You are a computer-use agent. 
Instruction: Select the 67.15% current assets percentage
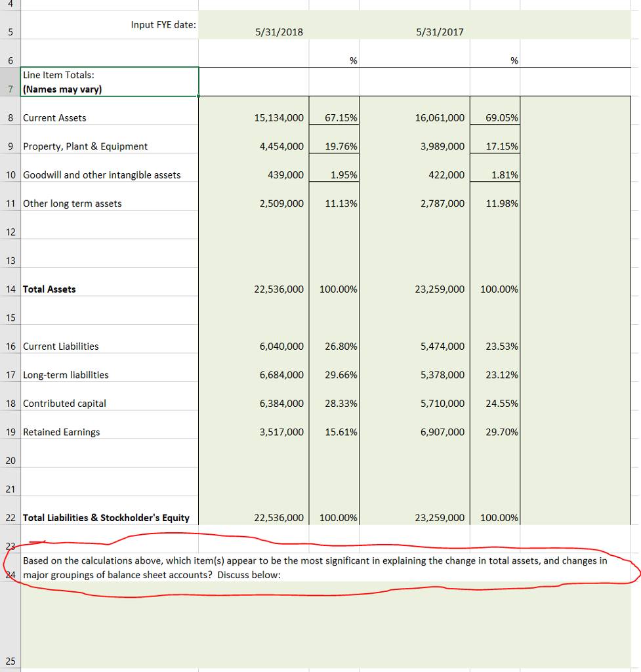coord(334,110)
